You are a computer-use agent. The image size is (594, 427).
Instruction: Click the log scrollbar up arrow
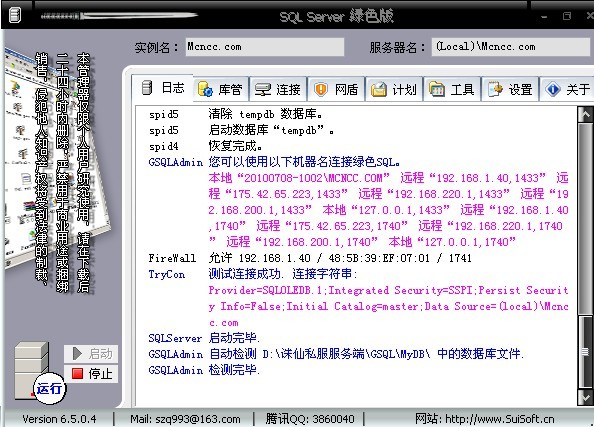point(585,114)
